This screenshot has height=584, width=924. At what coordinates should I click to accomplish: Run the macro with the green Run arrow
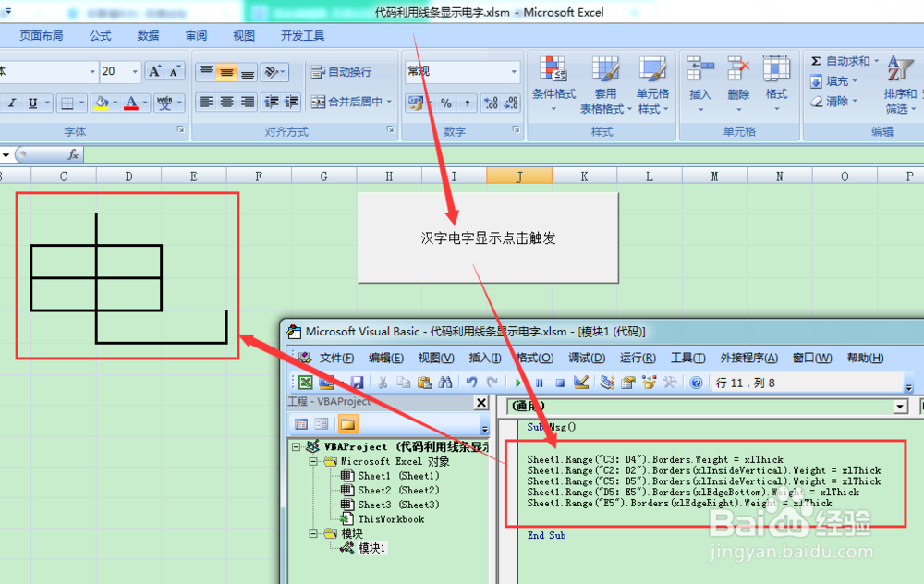pyautogui.click(x=517, y=382)
